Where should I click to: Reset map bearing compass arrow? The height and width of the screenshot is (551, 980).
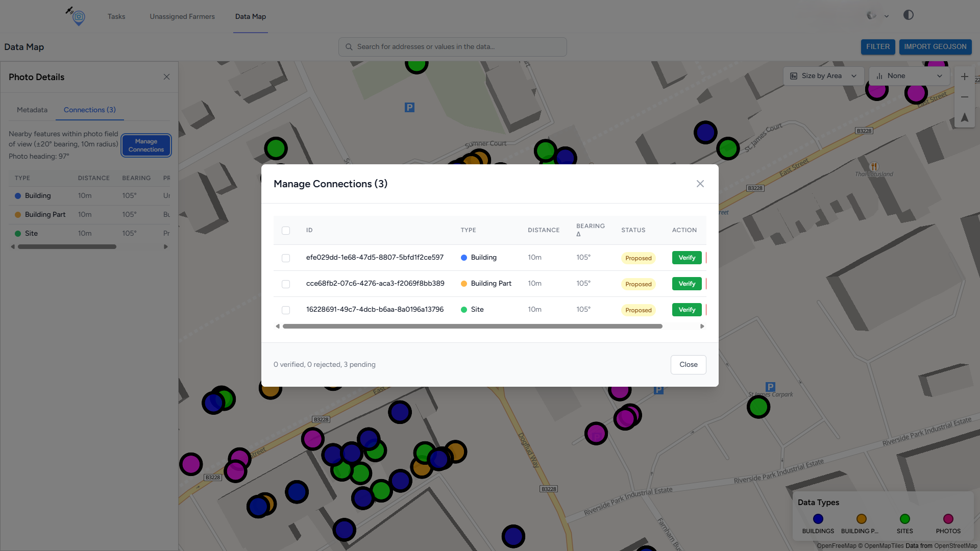tap(964, 118)
